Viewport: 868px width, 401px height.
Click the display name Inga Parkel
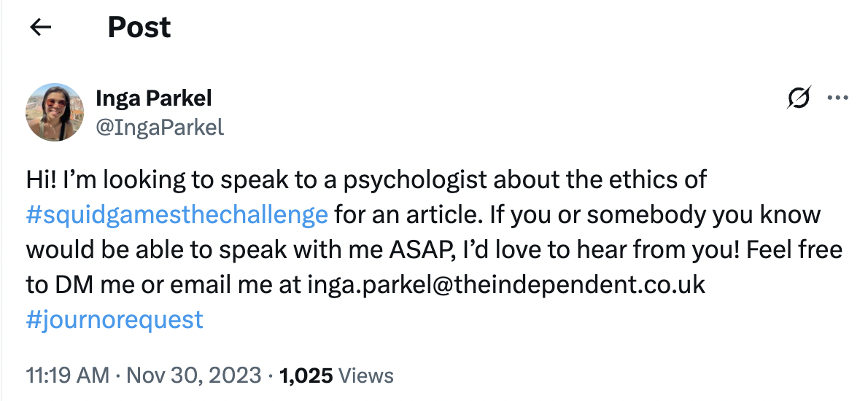[154, 98]
